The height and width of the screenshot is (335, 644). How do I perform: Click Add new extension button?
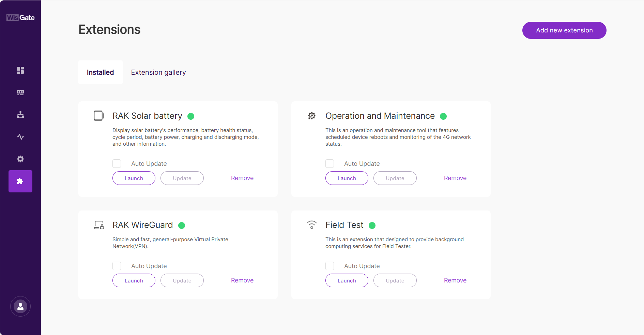pos(564,30)
